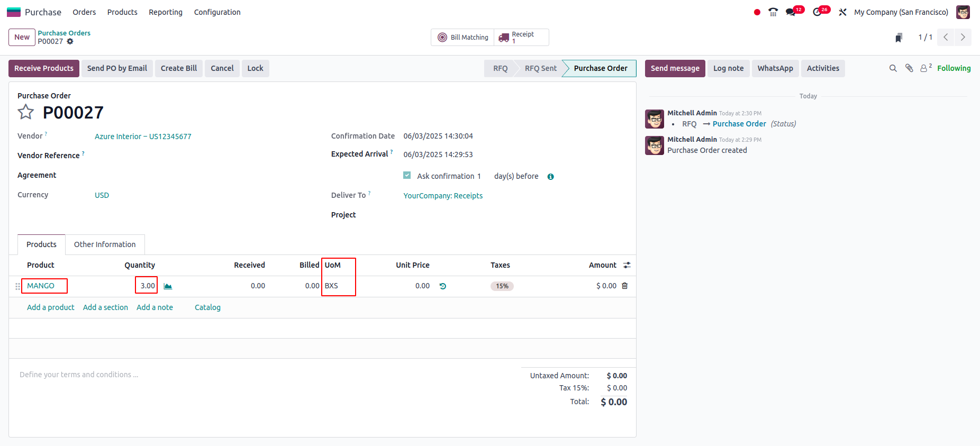
Task: Click the info icon after day(s) before
Action: click(550, 177)
